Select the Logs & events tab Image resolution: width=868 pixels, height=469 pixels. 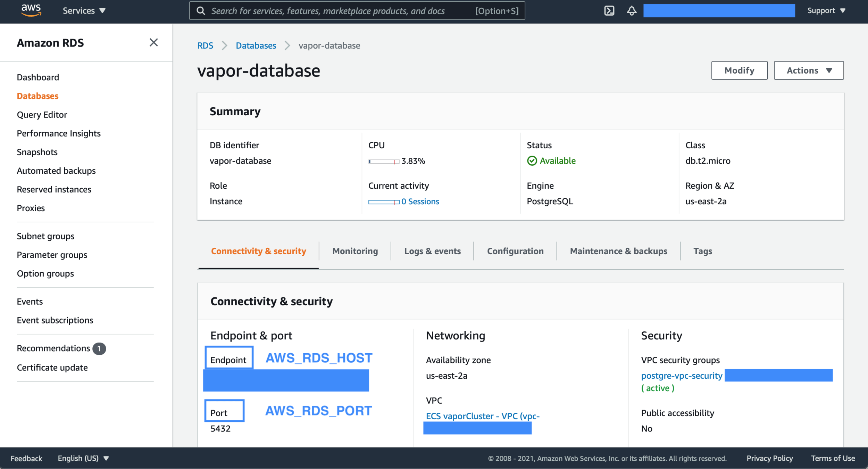pos(432,251)
